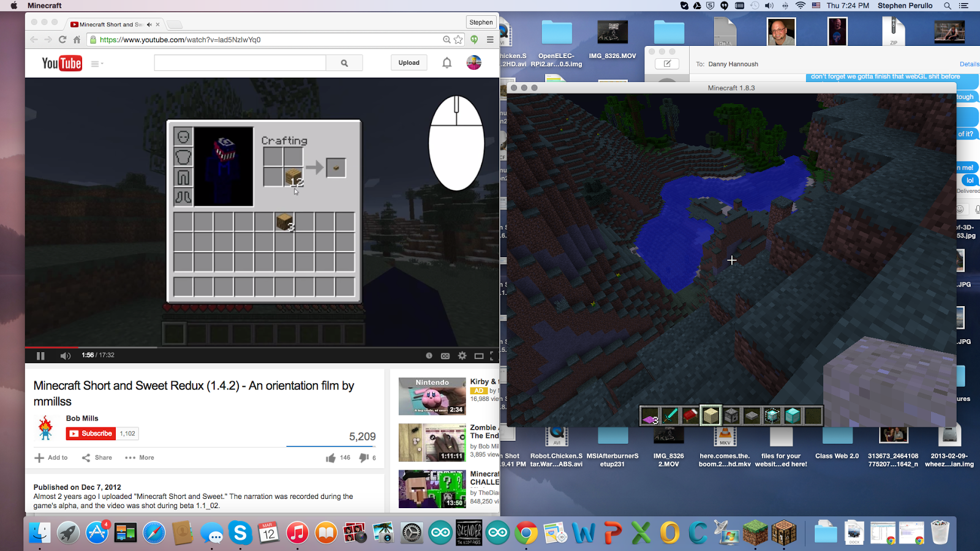Open Google Chrome from the Dock

(x=526, y=533)
